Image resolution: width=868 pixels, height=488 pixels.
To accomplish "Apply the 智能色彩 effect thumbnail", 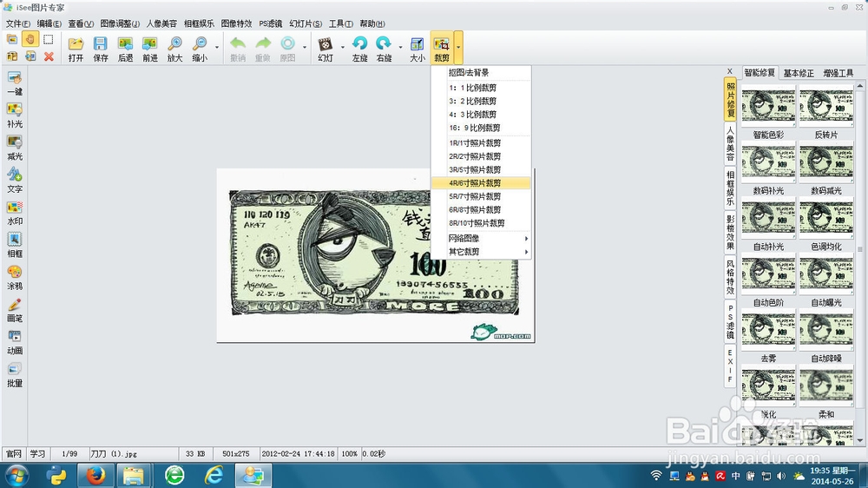I will click(768, 105).
